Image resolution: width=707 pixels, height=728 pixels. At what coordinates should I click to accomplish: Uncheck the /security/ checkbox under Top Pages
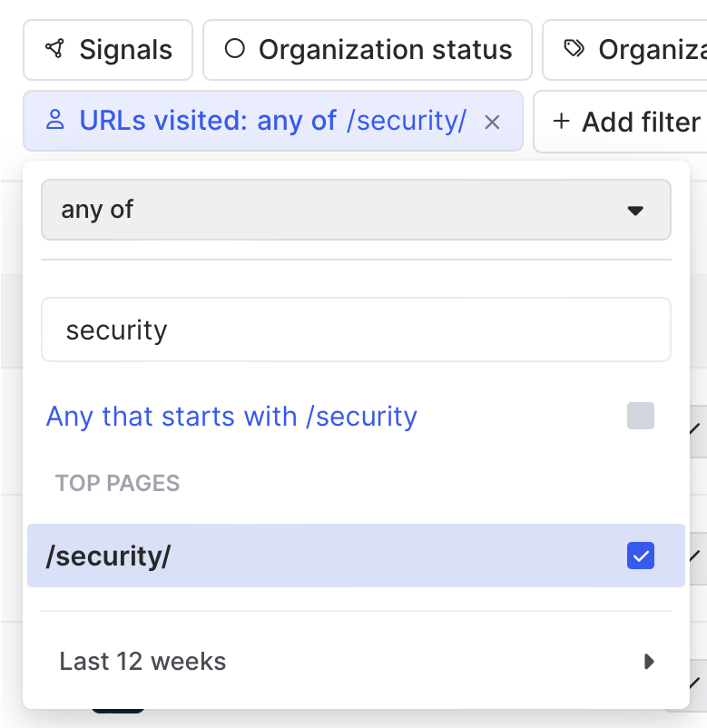pyautogui.click(x=640, y=556)
